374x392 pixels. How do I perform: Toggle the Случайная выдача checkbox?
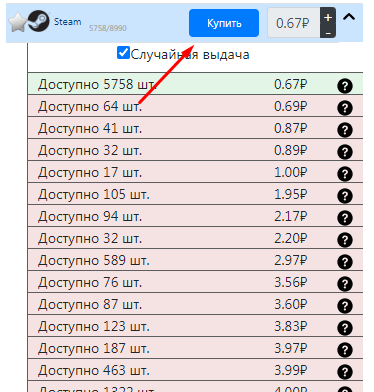coord(123,53)
